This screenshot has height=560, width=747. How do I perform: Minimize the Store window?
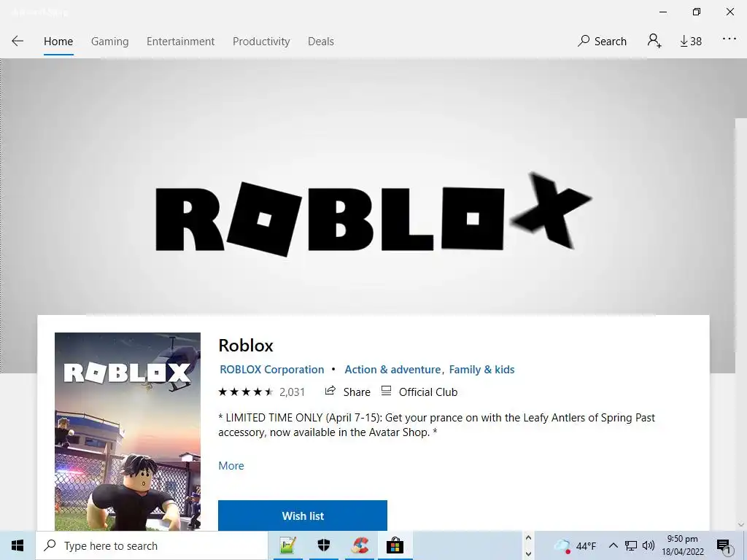pos(663,12)
